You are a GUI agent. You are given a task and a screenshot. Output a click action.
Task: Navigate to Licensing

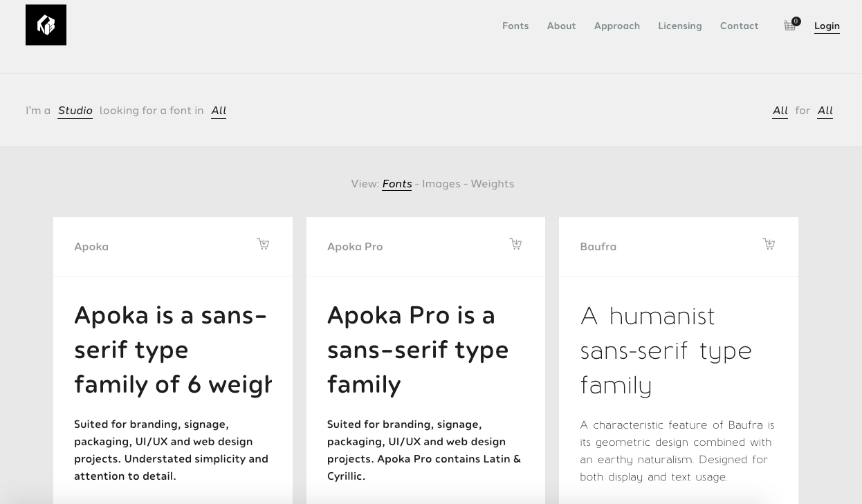[x=679, y=26]
